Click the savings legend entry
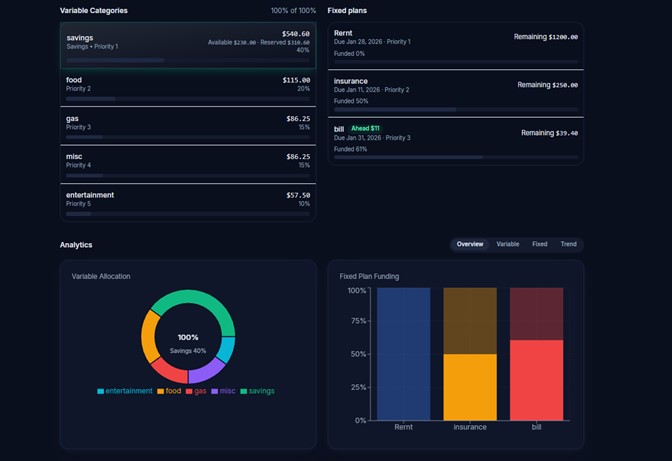This screenshot has width=672, height=461. 256,391
